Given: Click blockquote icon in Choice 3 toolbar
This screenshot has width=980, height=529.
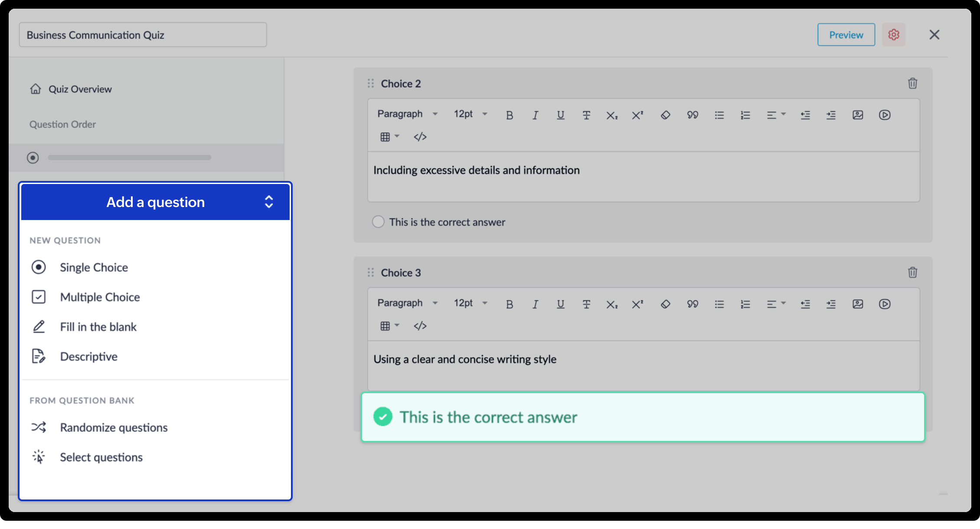Looking at the screenshot, I should click(x=693, y=304).
